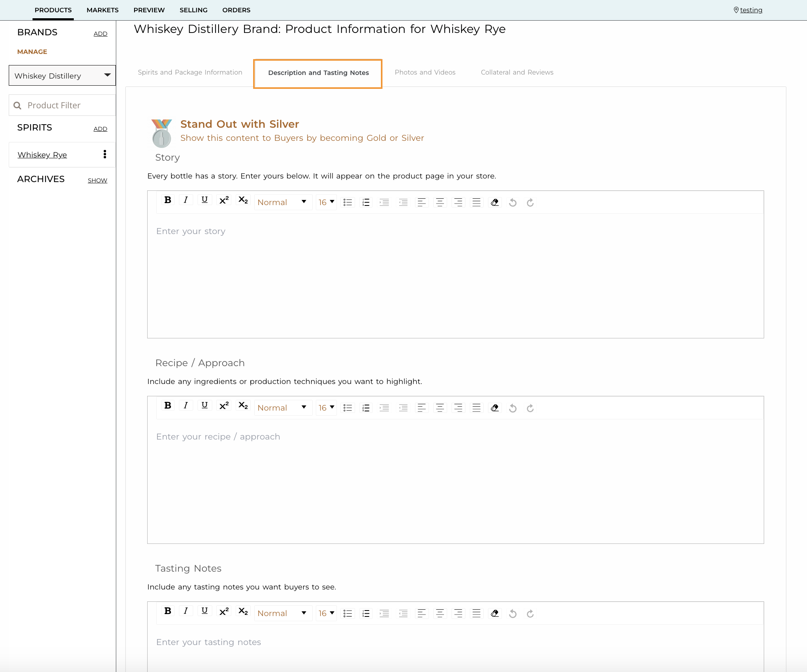807x672 pixels.
Task: Open the font size dropdown in Story toolbar
Action: click(x=326, y=202)
